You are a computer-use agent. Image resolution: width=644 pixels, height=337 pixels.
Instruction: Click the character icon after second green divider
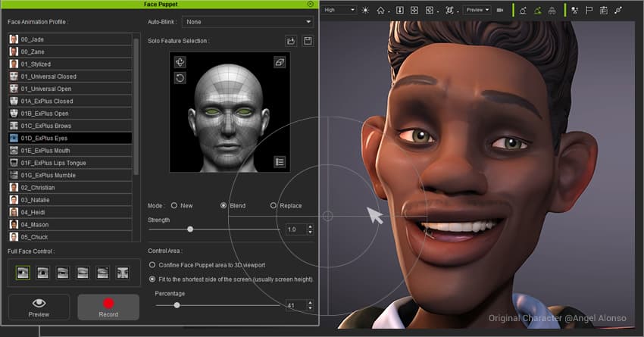pos(574,11)
